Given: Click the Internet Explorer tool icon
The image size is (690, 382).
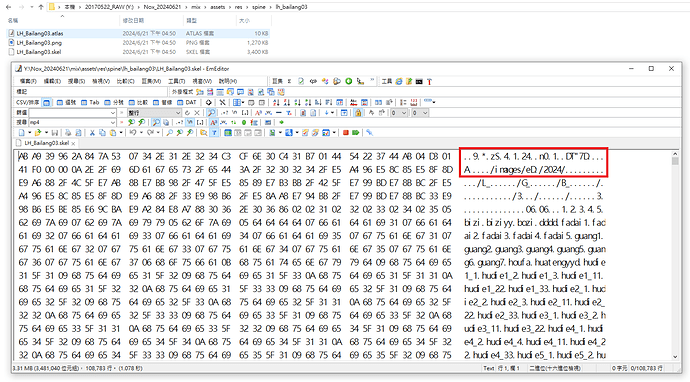Looking at the screenshot, I should coord(399,81).
